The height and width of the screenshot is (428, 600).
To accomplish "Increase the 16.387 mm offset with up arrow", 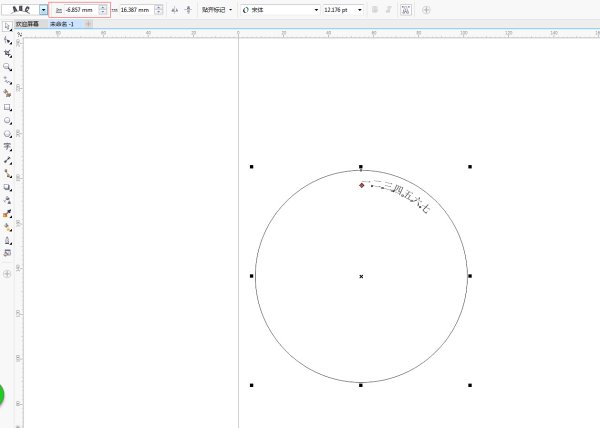I will tap(159, 7).
